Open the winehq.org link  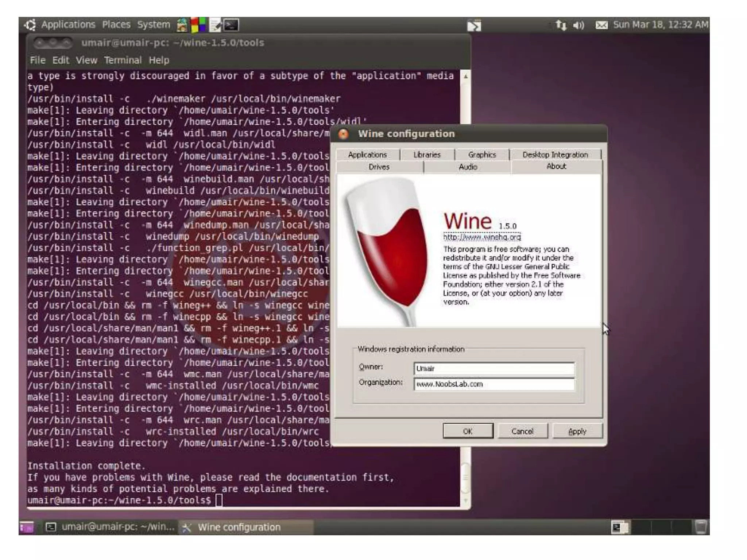[482, 237]
